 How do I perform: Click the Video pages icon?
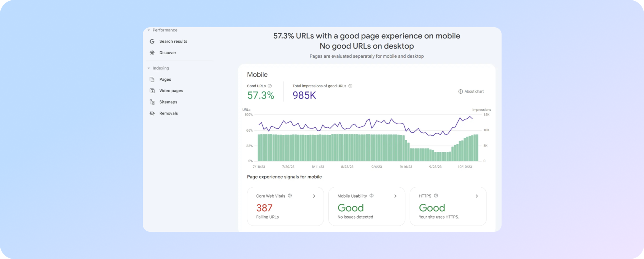coord(152,91)
